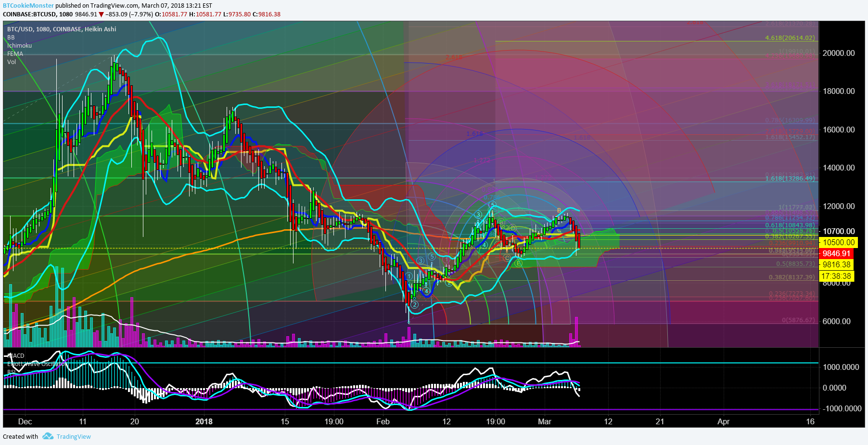Click the TradingView cloud logo icon
The image size is (868, 445).
pyautogui.click(x=48, y=436)
